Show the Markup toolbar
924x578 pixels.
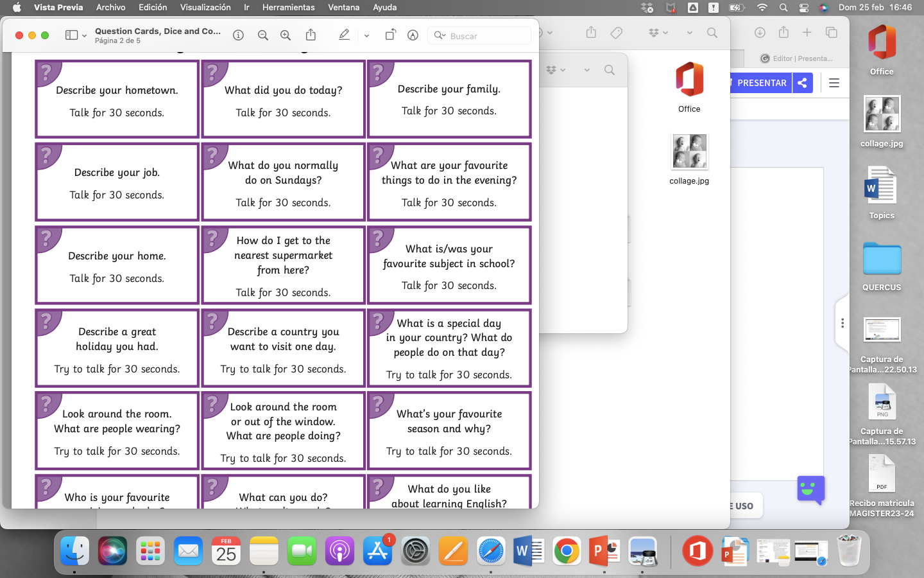(413, 35)
